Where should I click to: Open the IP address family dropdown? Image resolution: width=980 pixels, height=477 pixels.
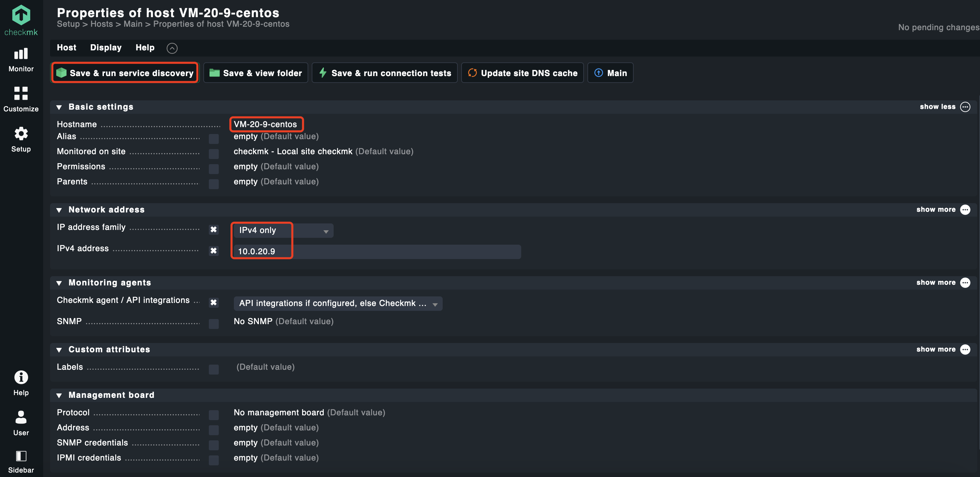[x=283, y=230]
